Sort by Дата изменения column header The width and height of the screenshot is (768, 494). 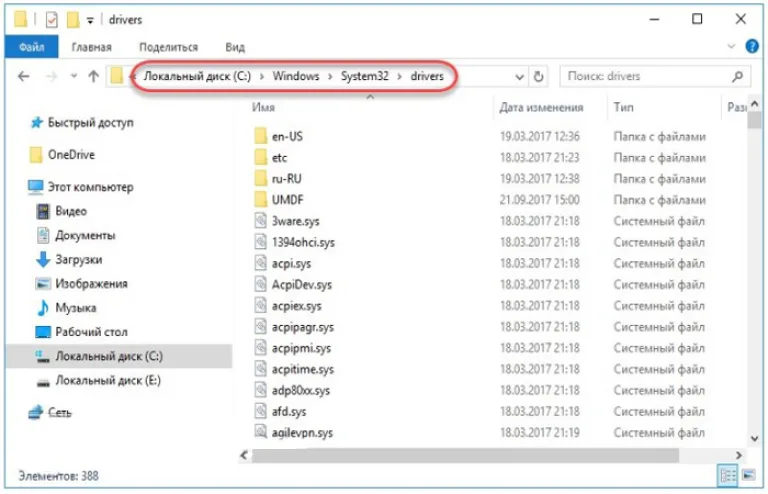541,107
